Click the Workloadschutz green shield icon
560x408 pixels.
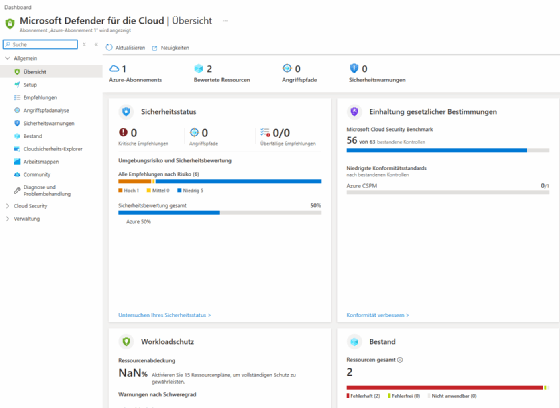(126, 342)
